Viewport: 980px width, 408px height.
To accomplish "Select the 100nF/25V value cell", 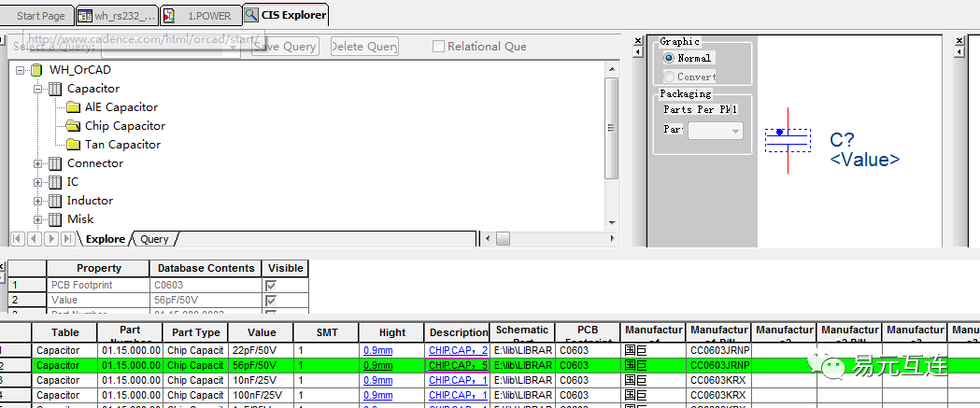I will pyautogui.click(x=261, y=396).
